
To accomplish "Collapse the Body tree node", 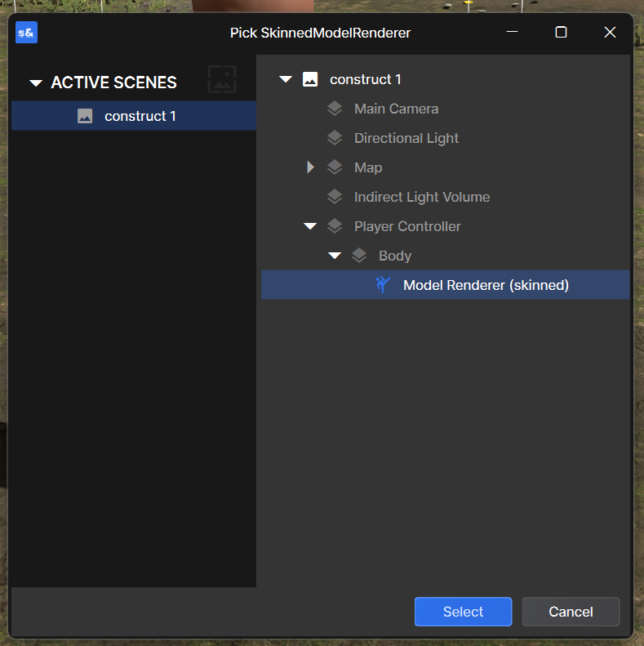I will (335, 256).
